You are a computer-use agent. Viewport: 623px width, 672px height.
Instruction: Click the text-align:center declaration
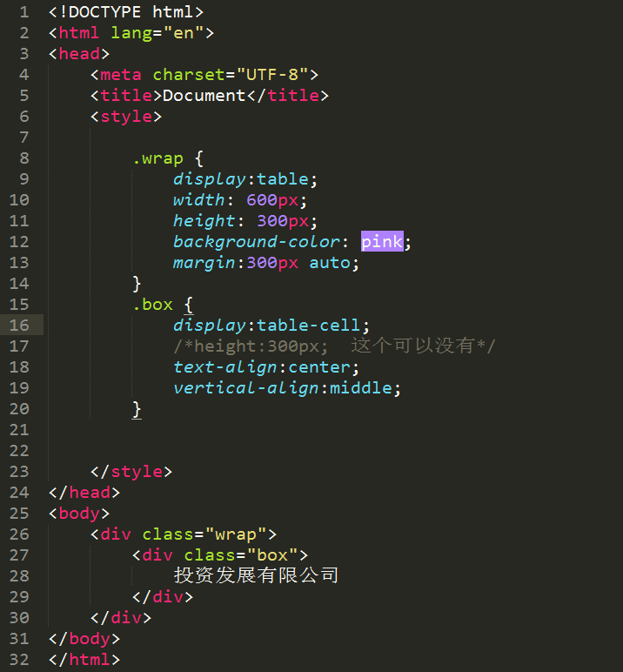[266, 367]
